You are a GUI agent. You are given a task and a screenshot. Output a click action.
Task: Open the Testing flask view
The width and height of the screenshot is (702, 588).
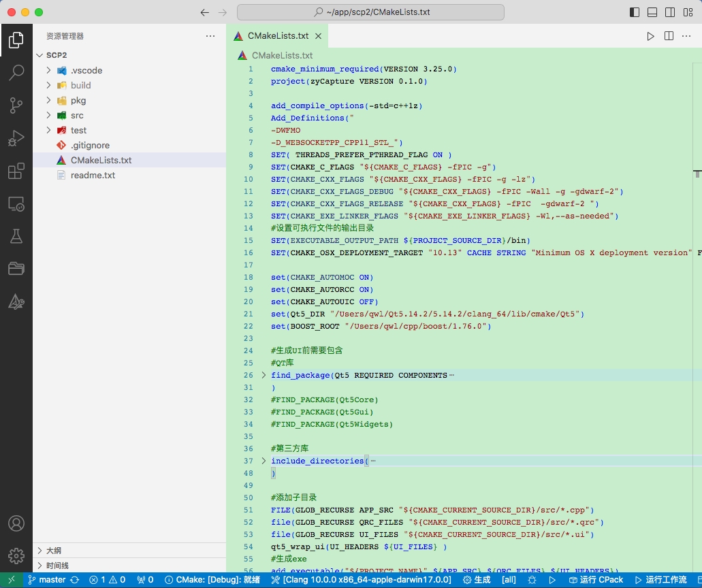(16, 236)
